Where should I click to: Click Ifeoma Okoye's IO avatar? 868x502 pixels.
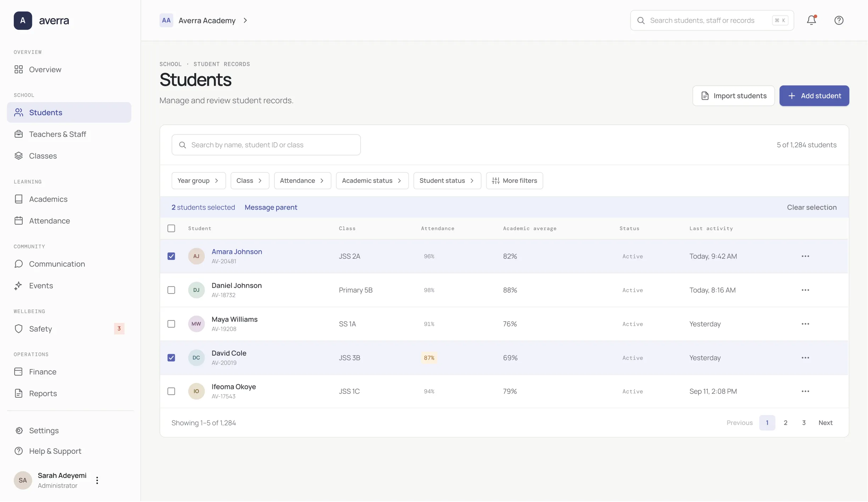tap(196, 391)
